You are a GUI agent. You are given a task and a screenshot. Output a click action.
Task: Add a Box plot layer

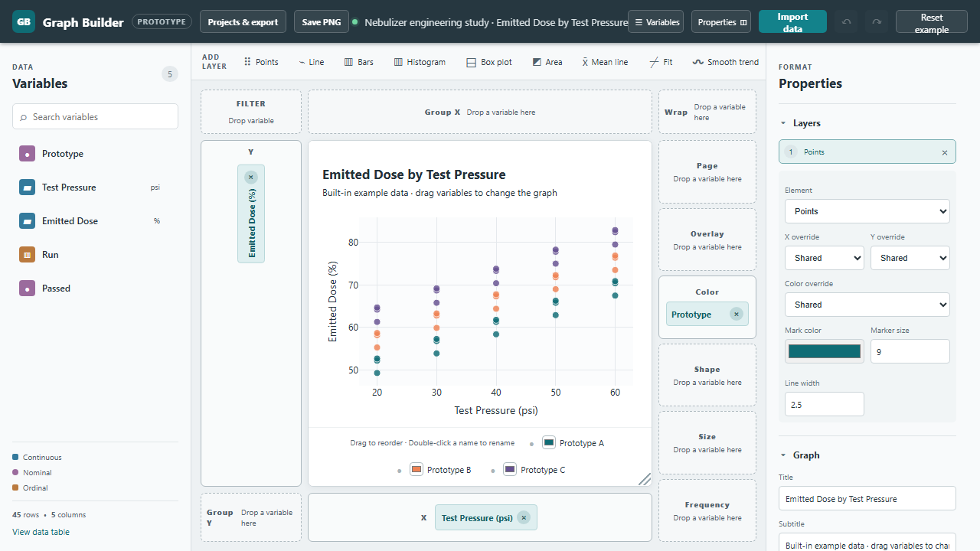489,62
